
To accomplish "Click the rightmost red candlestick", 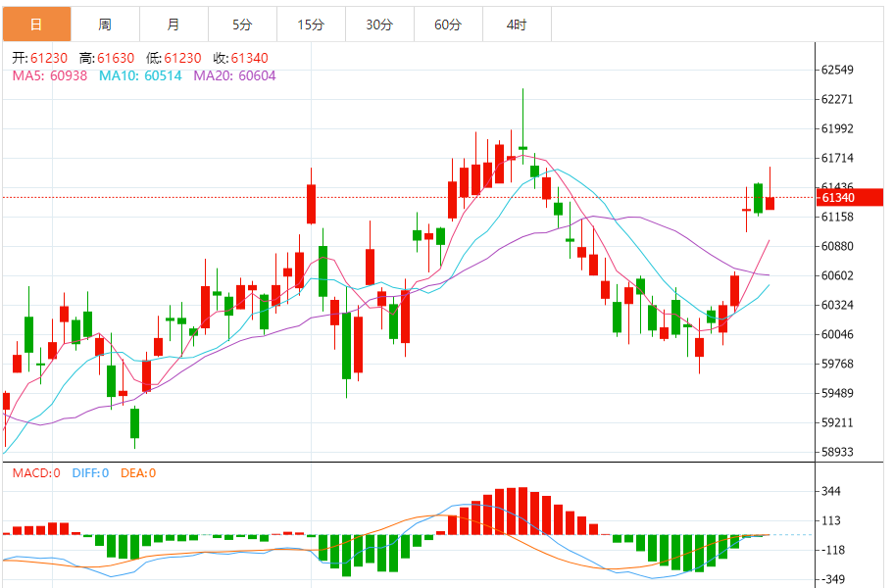I will tap(770, 203).
